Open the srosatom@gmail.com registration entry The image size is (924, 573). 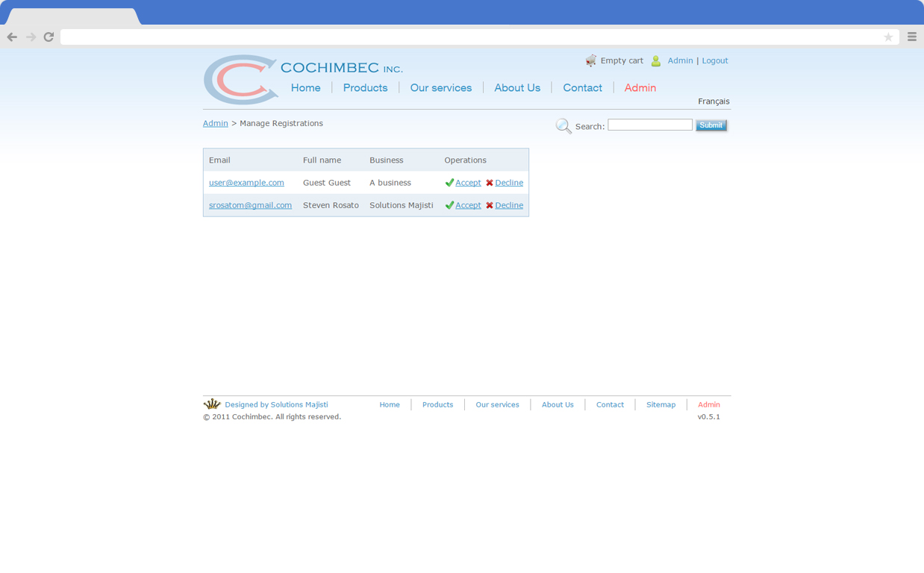tap(250, 204)
